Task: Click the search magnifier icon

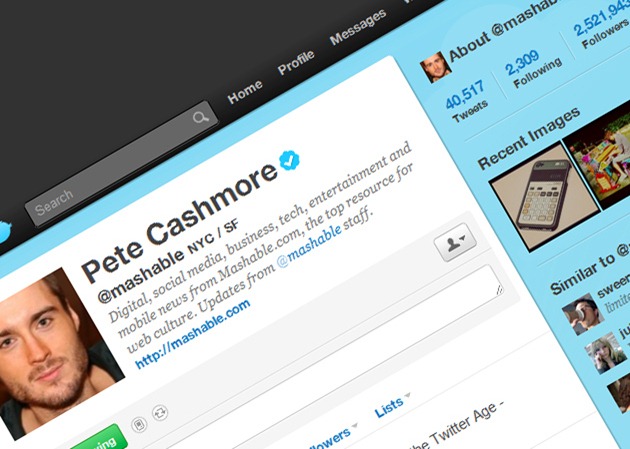Action: click(200, 117)
